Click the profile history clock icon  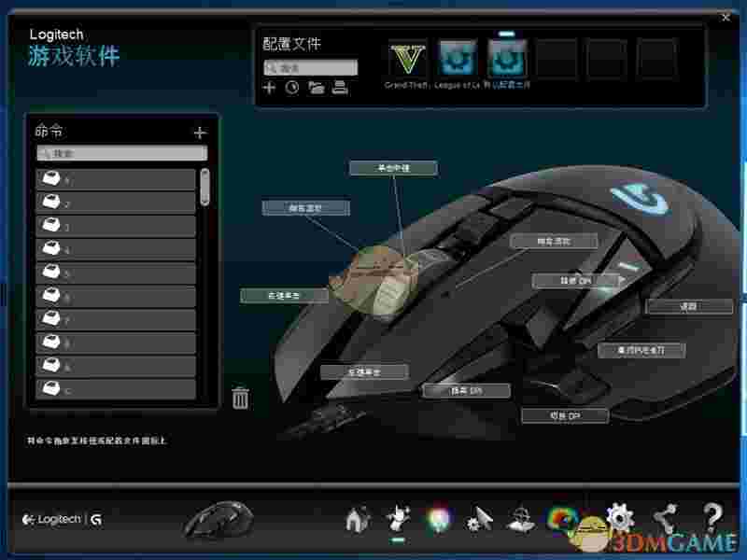[292, 88]
